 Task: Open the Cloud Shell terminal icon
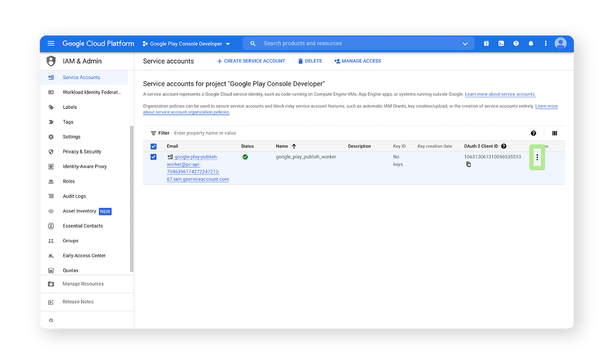click(x=501, y=43)
